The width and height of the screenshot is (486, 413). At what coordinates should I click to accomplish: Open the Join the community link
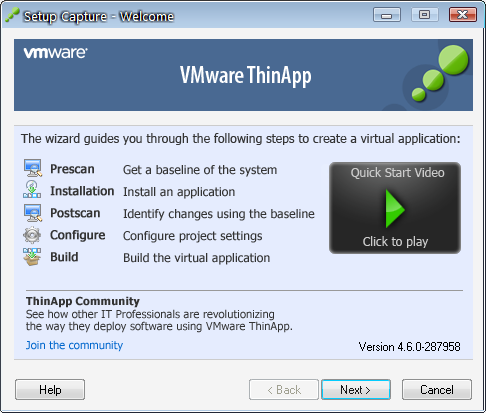[x=74, y=345]
